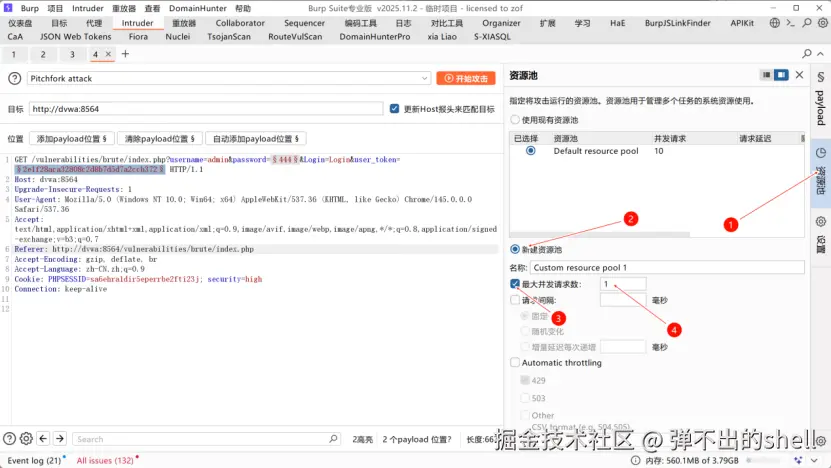Switch to the Collaborator tab
The width and height of the screenshot is (831, 468).
(240, 23)
